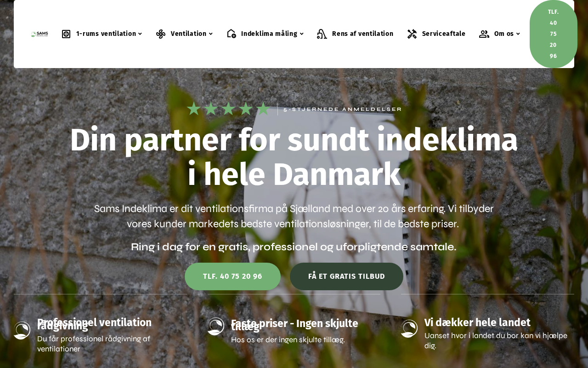588x368 pixels.
Task: Click the tools icon beside Serviceaftale
Action: pos(412,34)
